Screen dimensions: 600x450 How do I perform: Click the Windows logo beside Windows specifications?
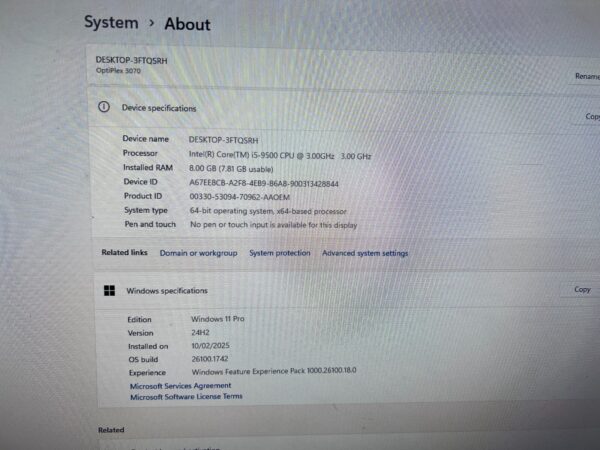tap(109, 290)
